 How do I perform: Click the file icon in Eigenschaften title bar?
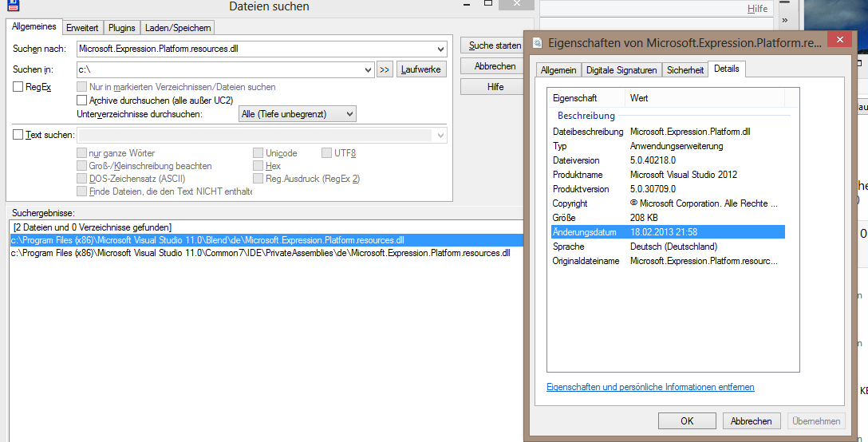pos(537,42)
